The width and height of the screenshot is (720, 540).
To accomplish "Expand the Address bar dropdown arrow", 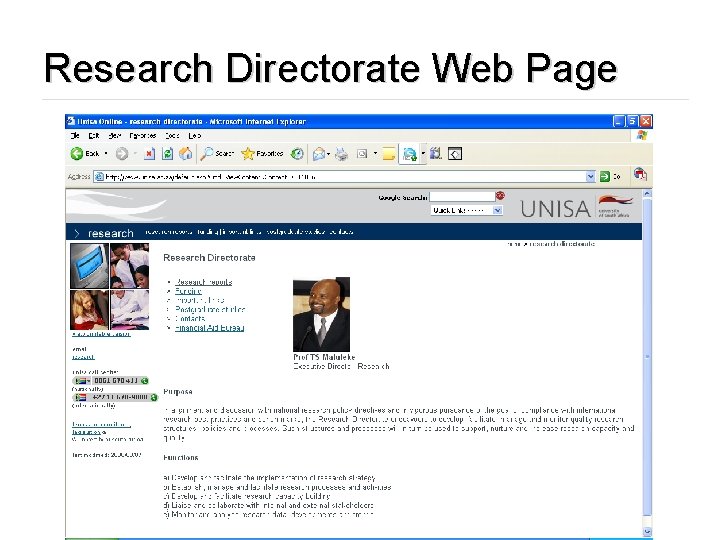I will 591,177.
